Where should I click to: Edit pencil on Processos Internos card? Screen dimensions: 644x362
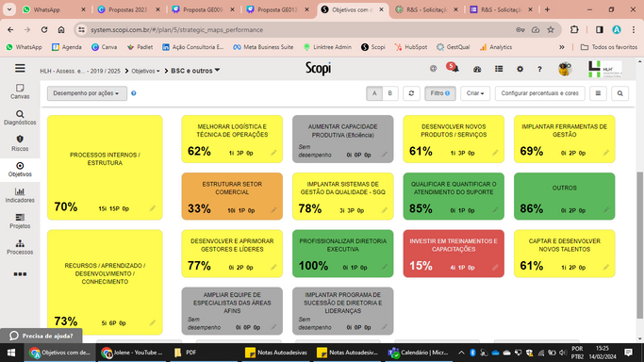click(x=153, y=208)
